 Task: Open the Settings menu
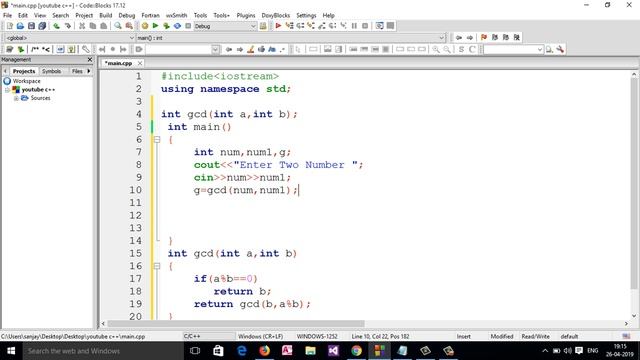pos(306,15)
